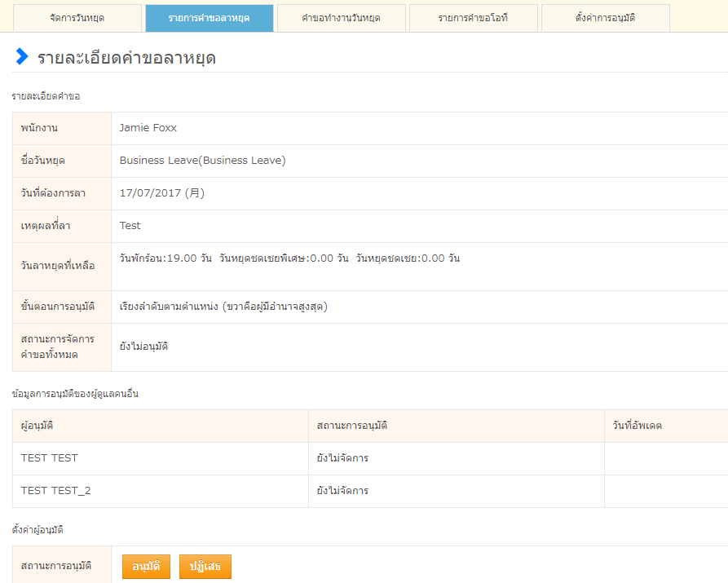Click the รายละเอียดคำขอลาหยุด page heading
The width and height of the screenshot is (728, 583).
(126, 58)
